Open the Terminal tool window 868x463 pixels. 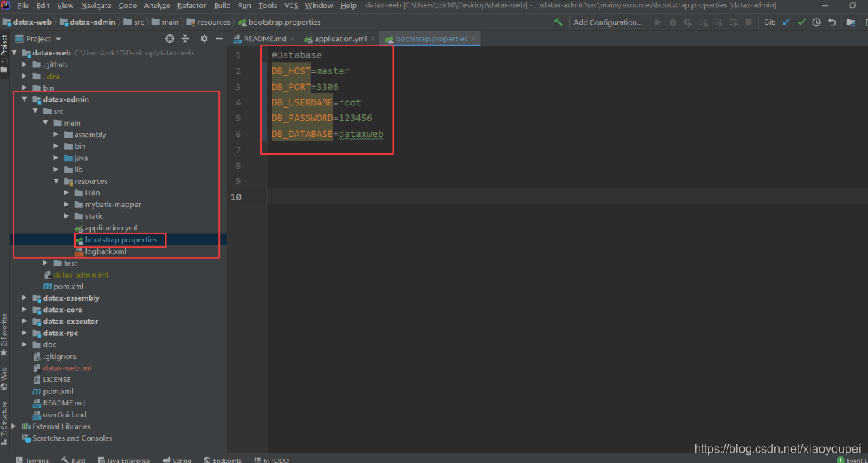tap(33, 460)
